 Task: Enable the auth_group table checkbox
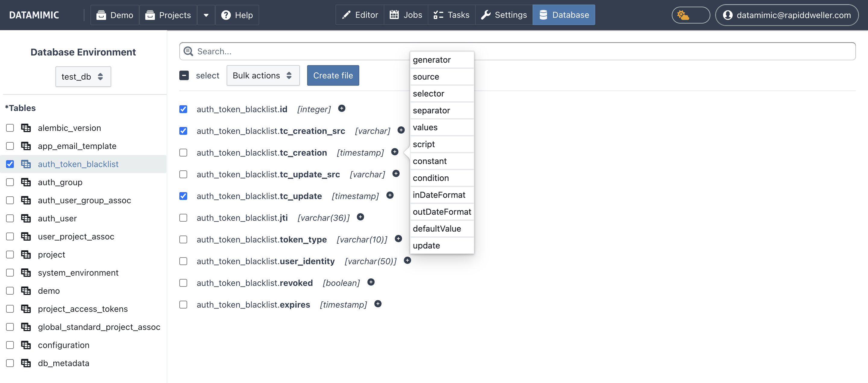tap(10, 182)
